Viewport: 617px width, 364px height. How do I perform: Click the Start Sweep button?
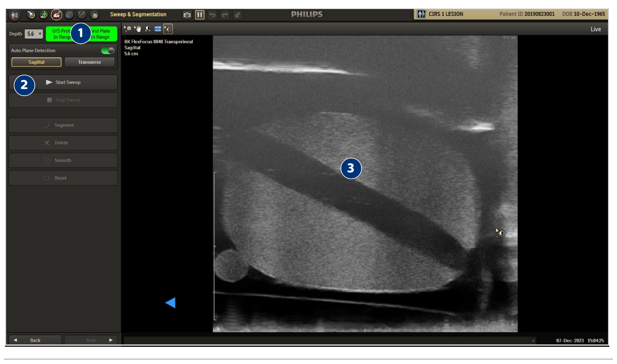pyautogui.click(x=63, y=82)
